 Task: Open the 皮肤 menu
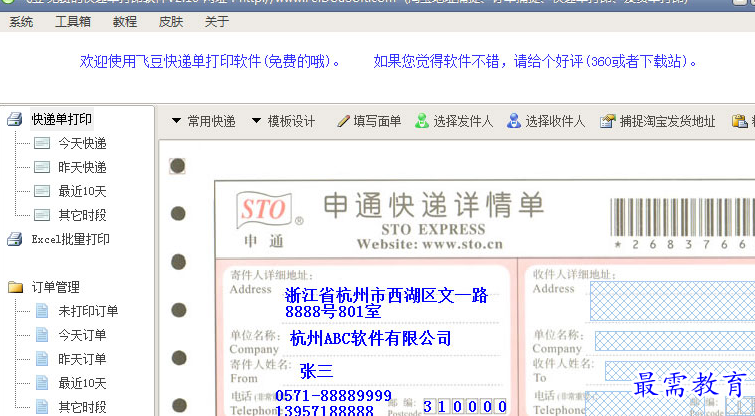171,22
